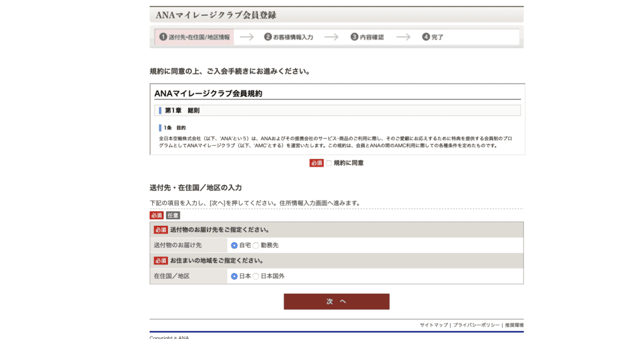Click the 第1章 総則 section heading

pos(182,111)
